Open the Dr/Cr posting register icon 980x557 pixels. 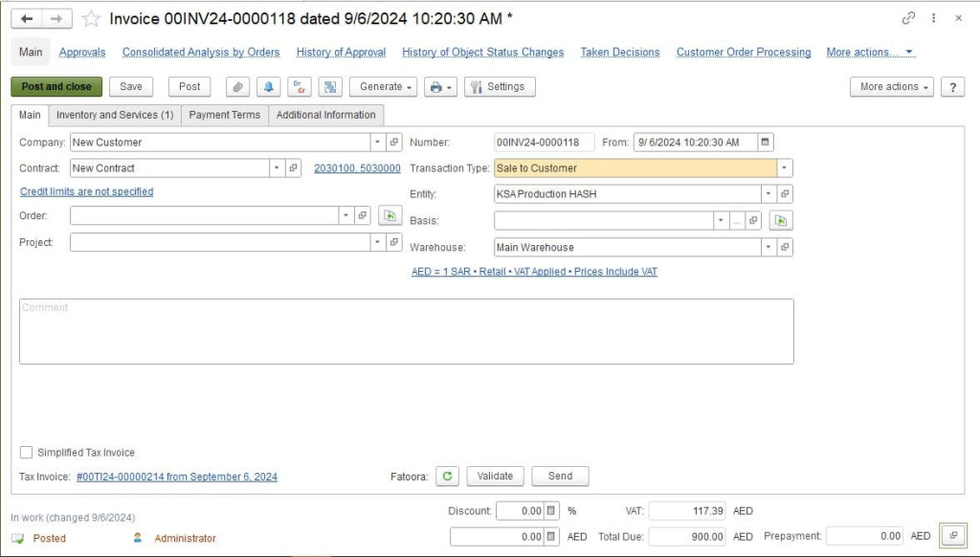pyautogui.click(x=299, y=86)
